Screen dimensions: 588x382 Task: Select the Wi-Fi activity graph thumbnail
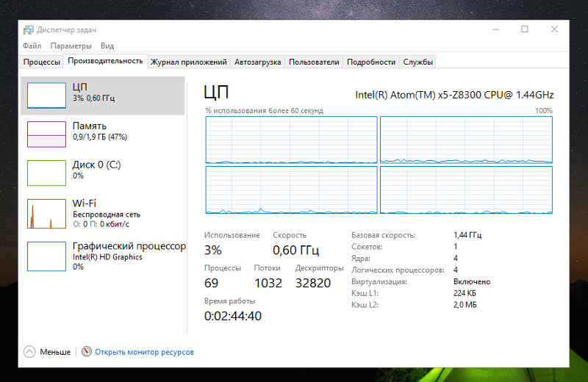pyautogui.click(x=46, y=214)
